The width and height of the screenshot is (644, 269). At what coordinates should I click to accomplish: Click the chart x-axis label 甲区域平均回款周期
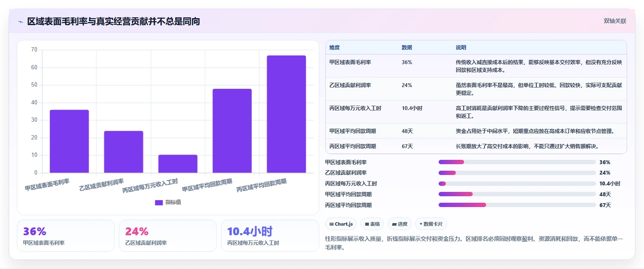207,185
